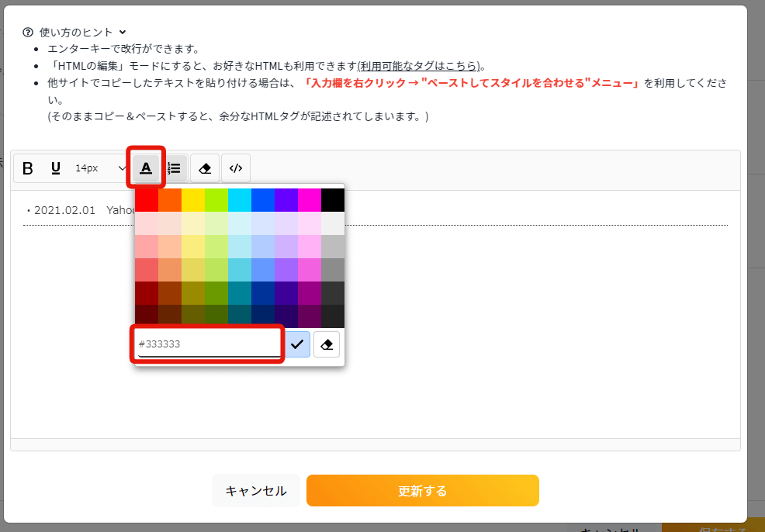This screenshot has width=765, height=532.
Task: Pick the magenta swatch in top row
Action: tap(310, 200)
